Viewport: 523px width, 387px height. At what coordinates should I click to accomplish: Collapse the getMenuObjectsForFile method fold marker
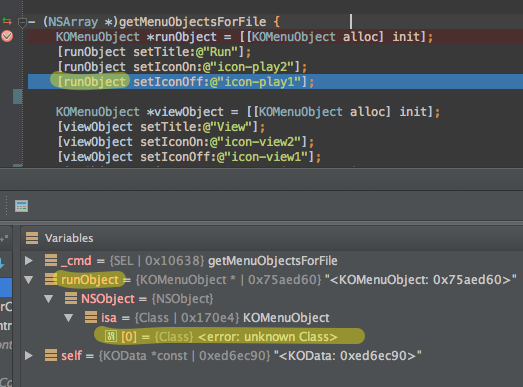[x=22, y=23]
